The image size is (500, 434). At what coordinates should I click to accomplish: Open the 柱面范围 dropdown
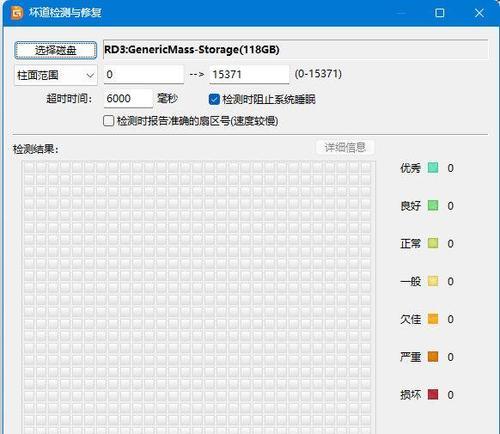(x=56, y=75)
